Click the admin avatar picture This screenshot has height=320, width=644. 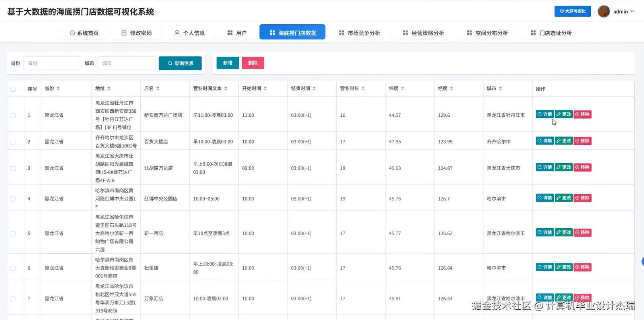tap(603, 12)
